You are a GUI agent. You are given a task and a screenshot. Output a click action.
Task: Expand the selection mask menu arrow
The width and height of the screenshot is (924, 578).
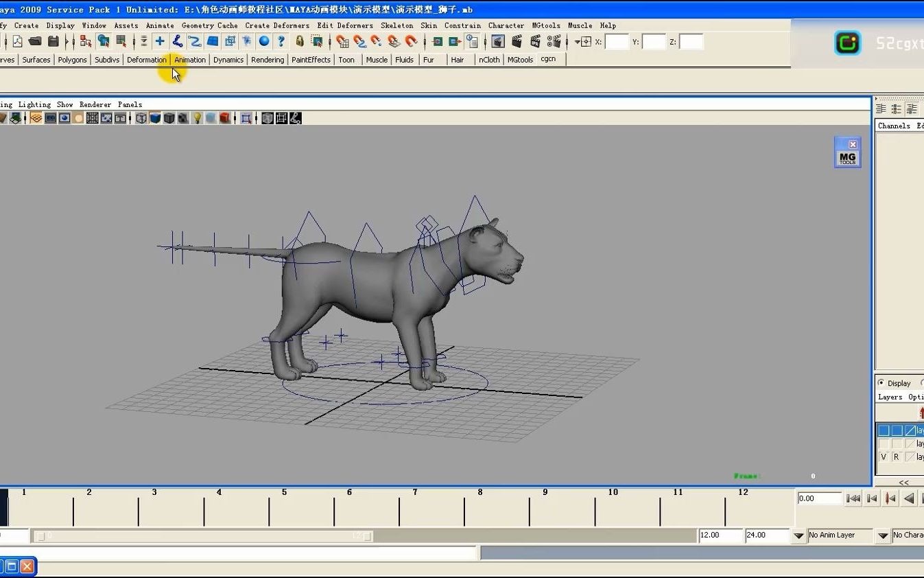point(143,42)
